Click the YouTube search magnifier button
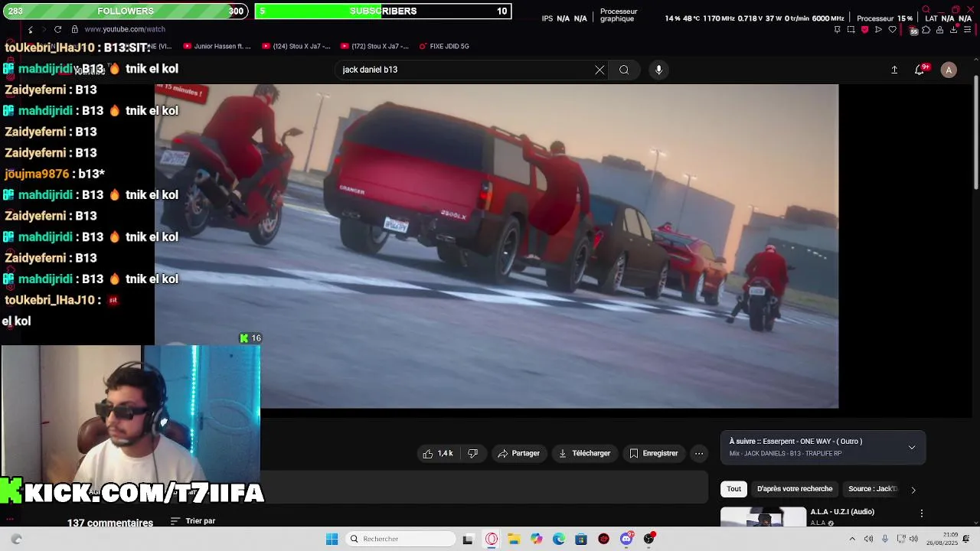This screenshot has width=980, height=551. pos(624,70)
